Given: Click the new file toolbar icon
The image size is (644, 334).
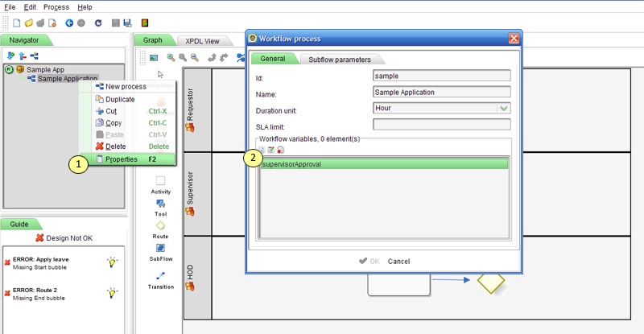Looking at the screenshot, I should pyautogui.click(x=16, y=23).
